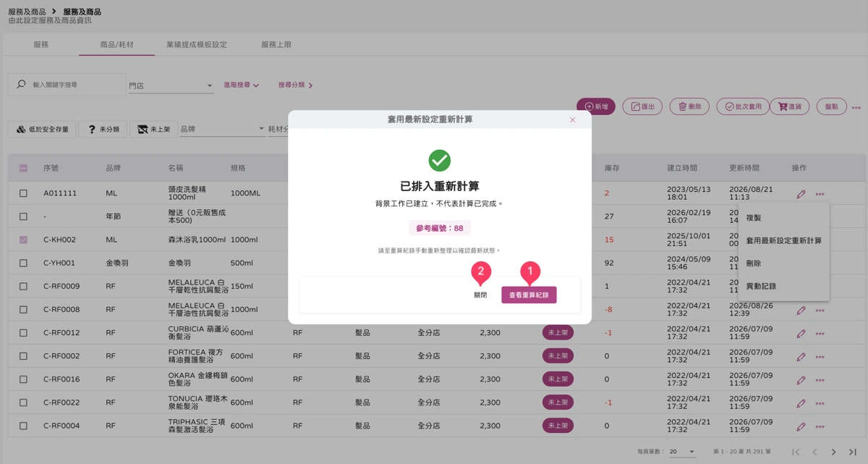Choose 異動記錄 from the context menu
This screenshot has width=868, height=464.
(783, 287)
